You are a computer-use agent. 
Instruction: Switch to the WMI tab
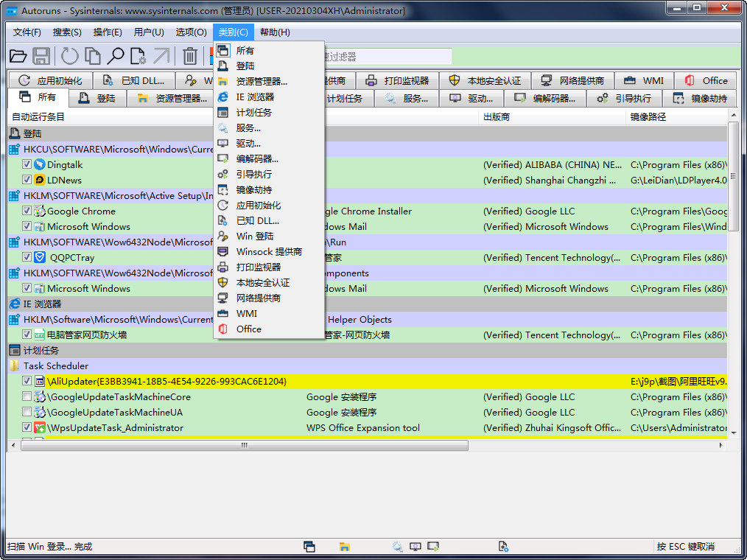tap(644, 80)
